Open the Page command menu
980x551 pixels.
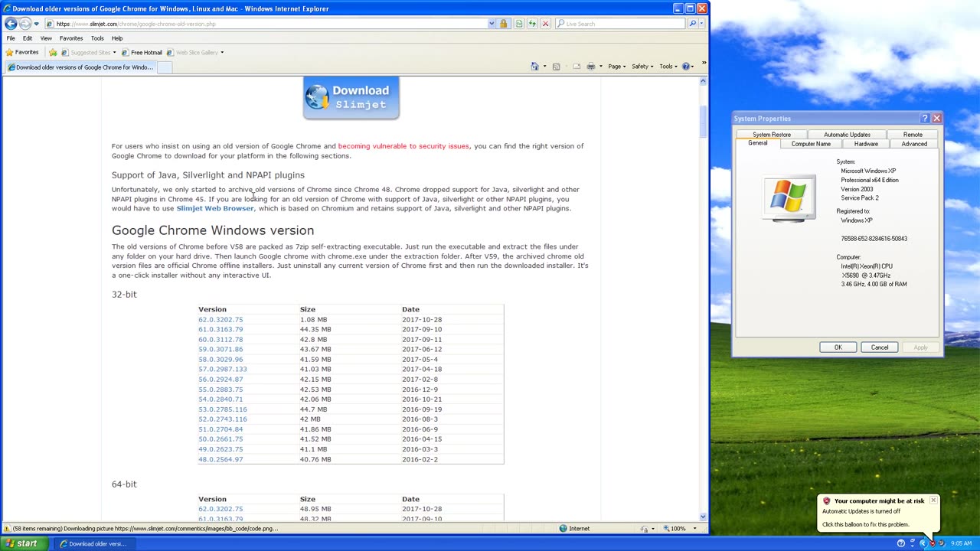(617, 67)
